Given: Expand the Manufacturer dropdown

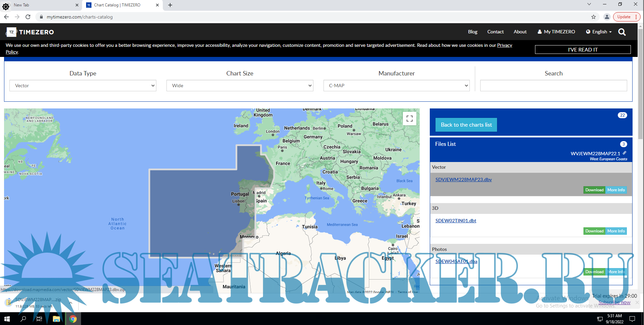Looking at the screenshot, I should 396,86.
